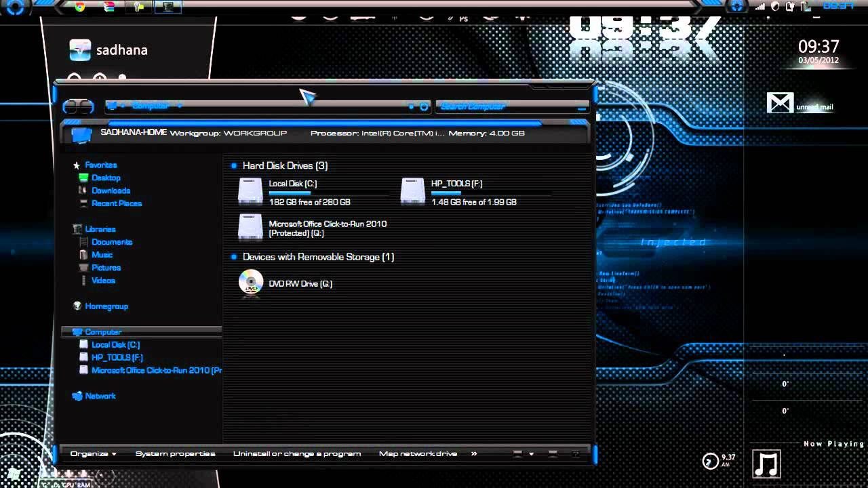Click System properties in the toolbar
The height and width of the screenshot is (488, 868).
pyautogui.click(x=175, y=454)
